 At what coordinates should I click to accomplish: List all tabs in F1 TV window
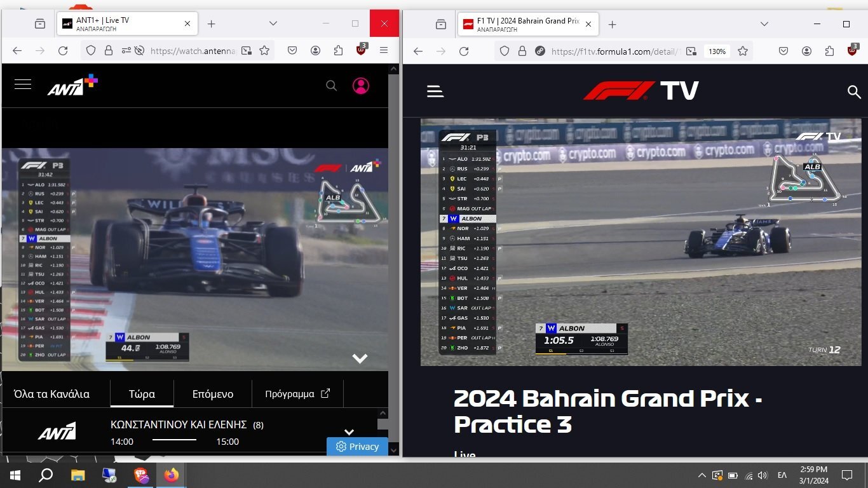(764, 24)
